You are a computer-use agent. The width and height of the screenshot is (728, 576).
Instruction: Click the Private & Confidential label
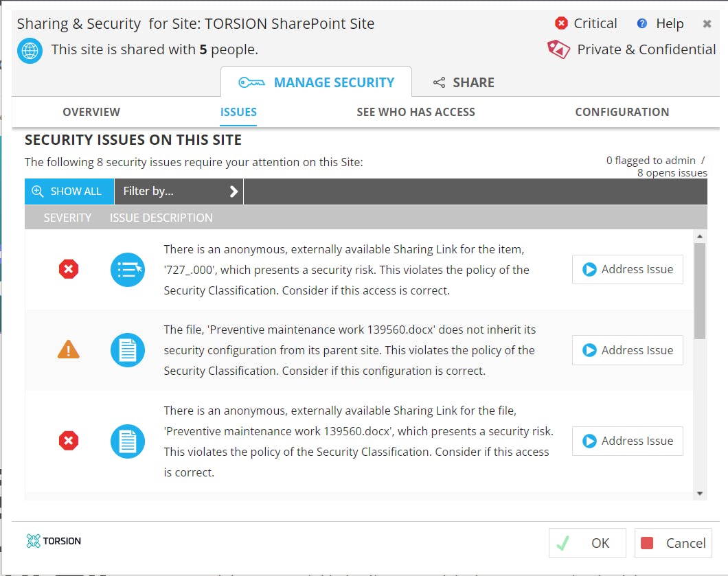click(x=646, y=49)
